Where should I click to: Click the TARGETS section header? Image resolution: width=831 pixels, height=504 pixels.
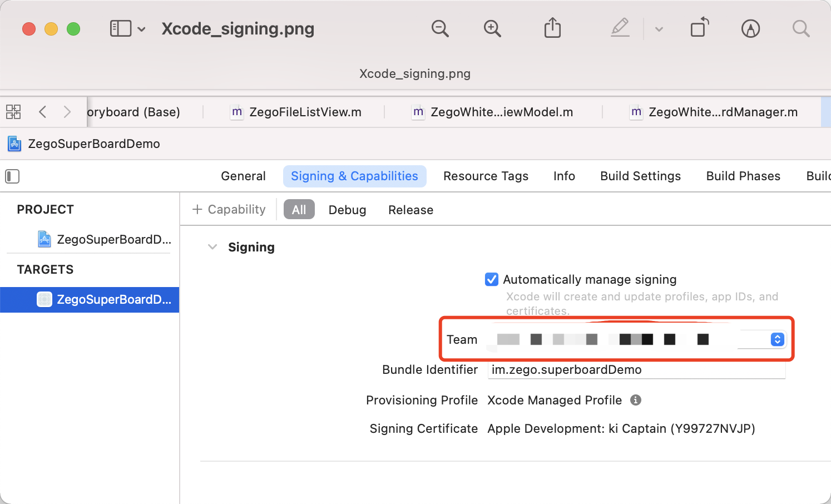pyautogui.click(x=45, y=269)
